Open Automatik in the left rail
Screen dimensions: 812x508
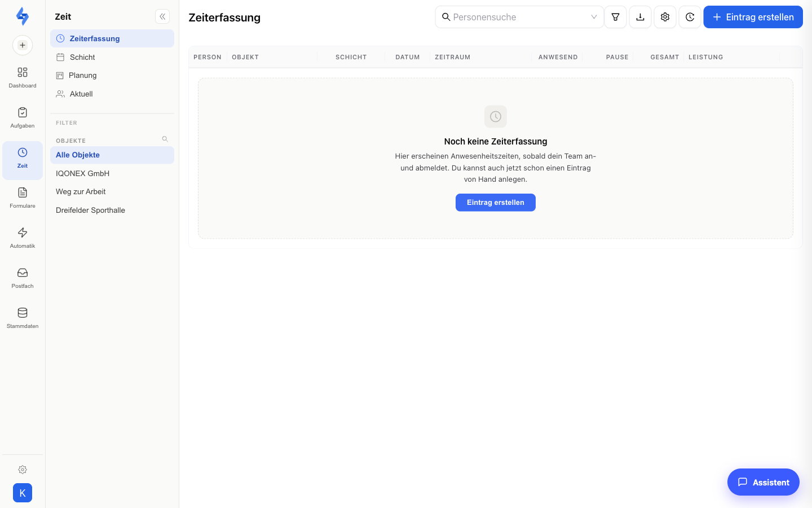(23, 238)
